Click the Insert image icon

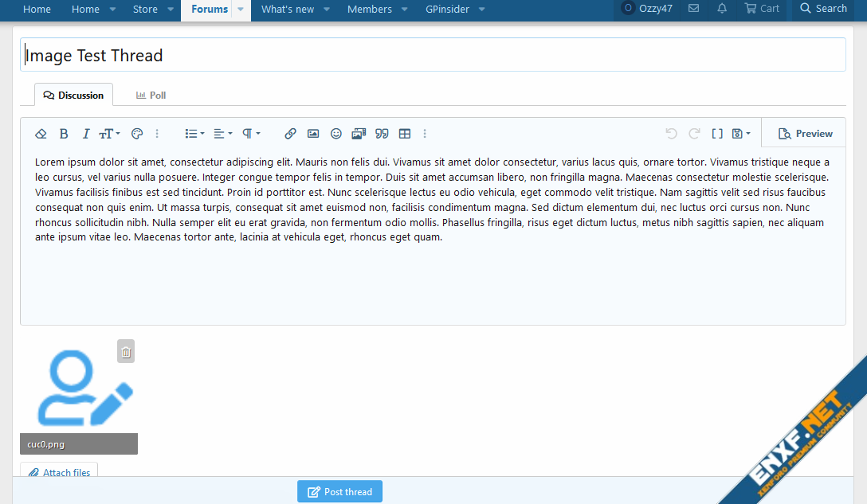(x=313, y=134)
